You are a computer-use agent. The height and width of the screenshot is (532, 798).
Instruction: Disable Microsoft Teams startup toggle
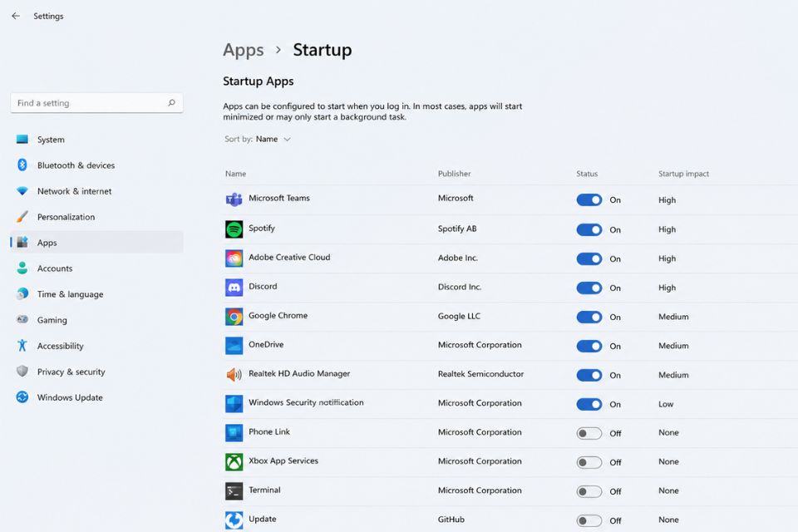coord(589,199)
